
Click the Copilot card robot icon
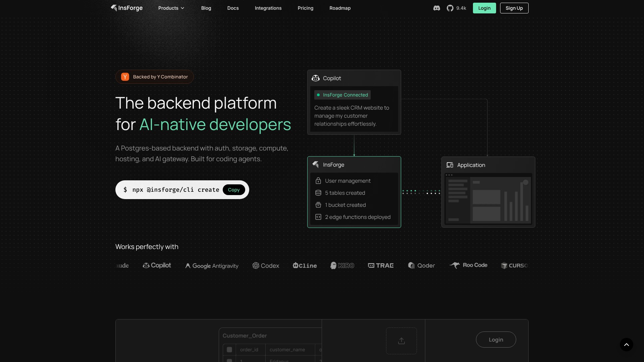[316, 78]
